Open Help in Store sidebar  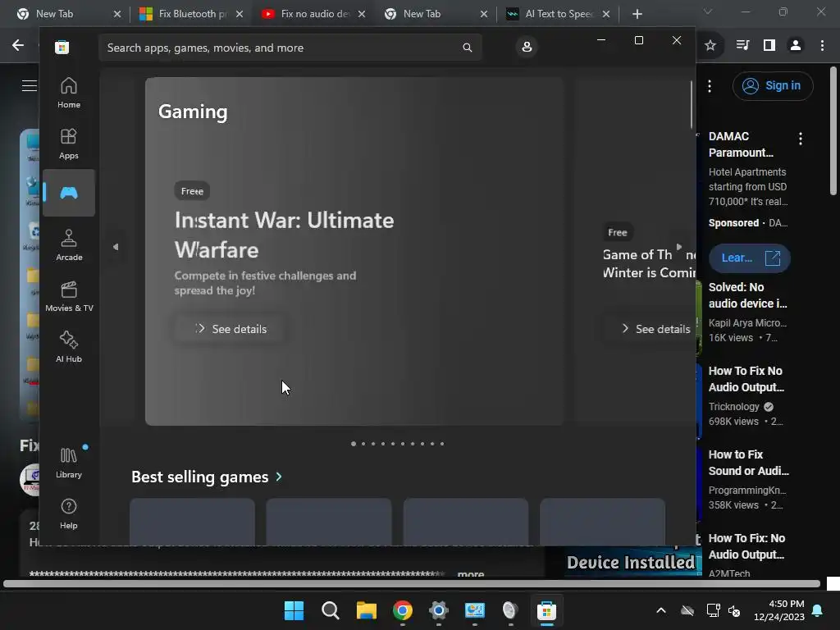click(x=69, y=514)
